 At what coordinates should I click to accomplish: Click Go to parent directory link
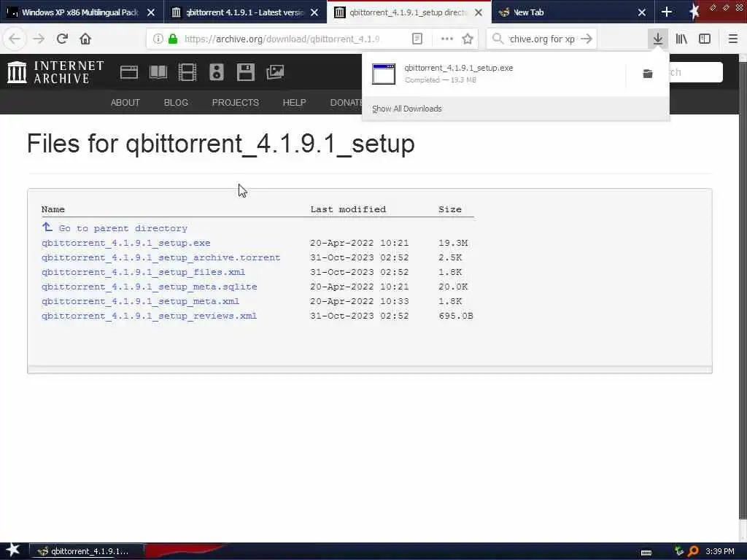[x=123, y=228]
